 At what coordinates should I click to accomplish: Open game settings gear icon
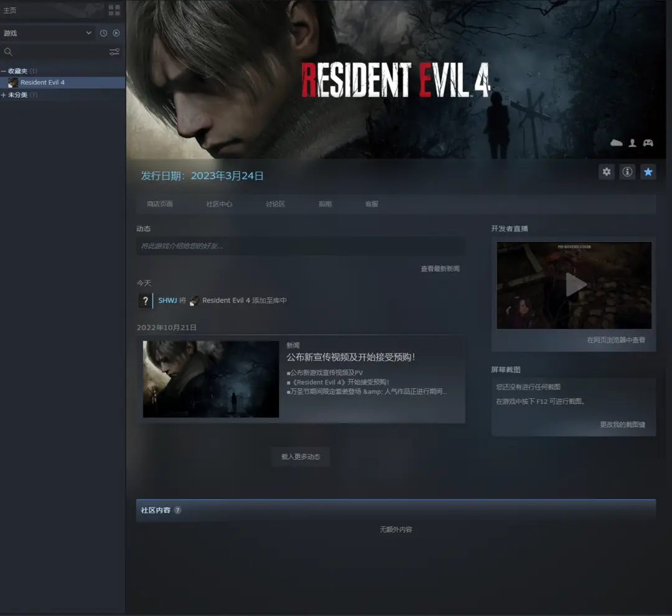click(607, 172)
